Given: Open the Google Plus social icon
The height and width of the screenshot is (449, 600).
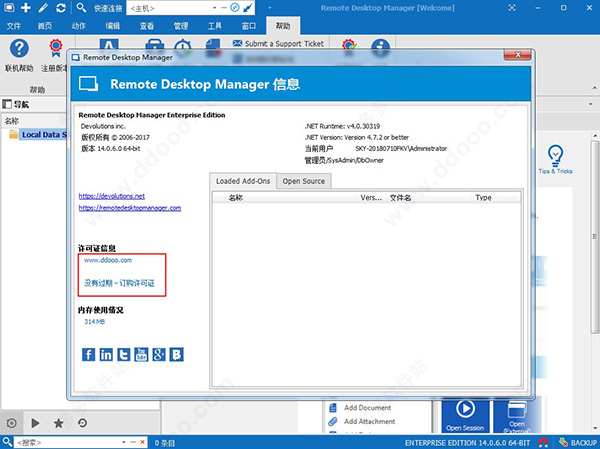Looking at the screenshot, I should 159,354.
